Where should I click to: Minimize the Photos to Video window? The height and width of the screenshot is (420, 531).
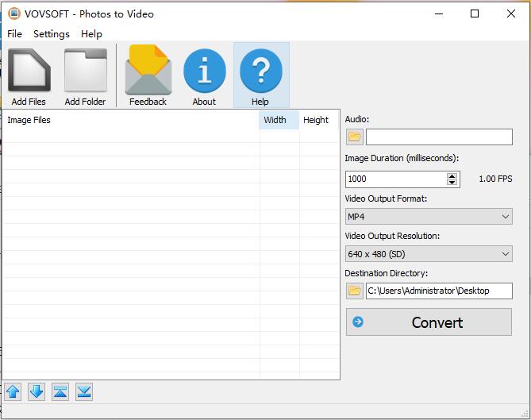(x=439, y=13)
